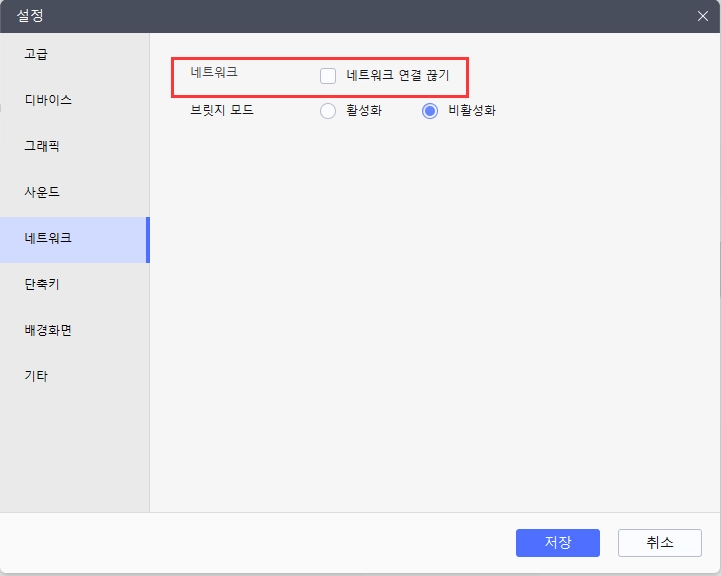Screen dimensions: 721x576
Task: Click the 취소 button
Action: click(660, 542)
